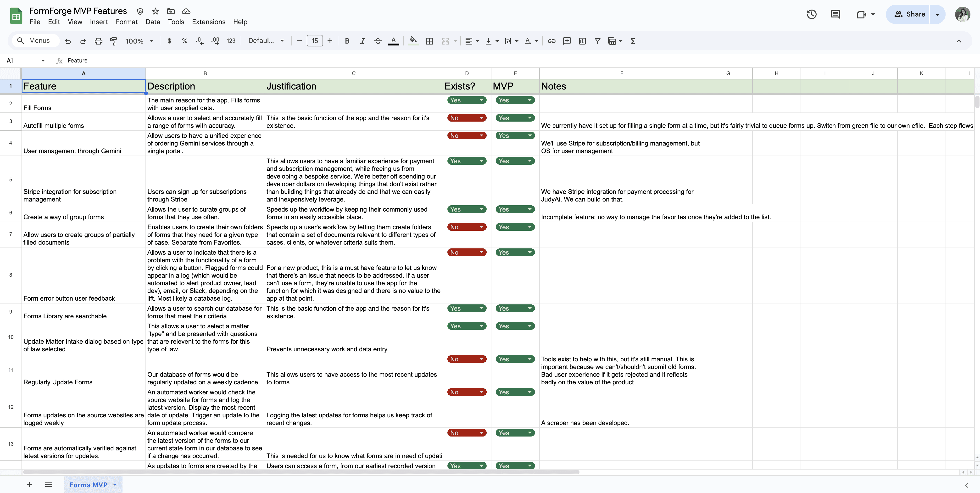The height and width of the screenshot is (493, 980).
Task: Click the create filter funnel icon
Action: coord(597,41)
